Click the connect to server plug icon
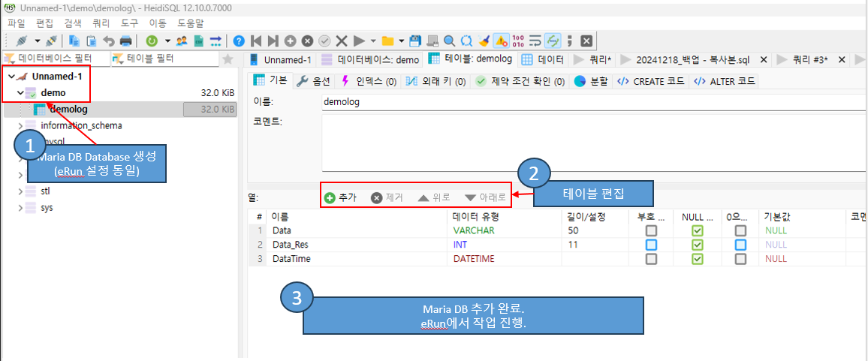This screenshot has width=868, height=361. (x=22, y=41)
